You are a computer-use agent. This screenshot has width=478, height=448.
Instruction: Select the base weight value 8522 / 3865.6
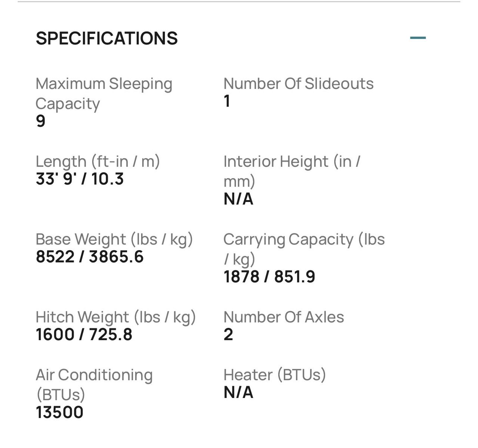point(90,257)
